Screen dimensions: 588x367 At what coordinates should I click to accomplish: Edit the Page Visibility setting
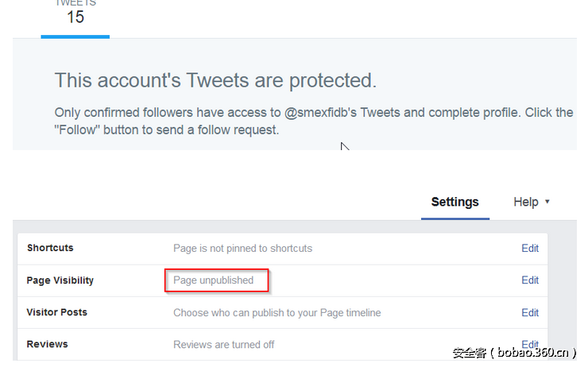click(530, 280)
